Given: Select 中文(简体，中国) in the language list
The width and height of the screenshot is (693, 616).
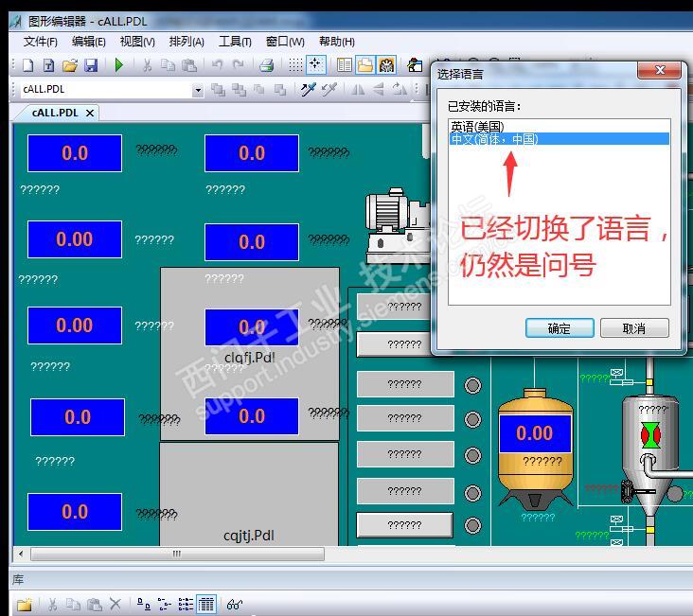Looking at the screenshot, I should [x=560, y=139].
